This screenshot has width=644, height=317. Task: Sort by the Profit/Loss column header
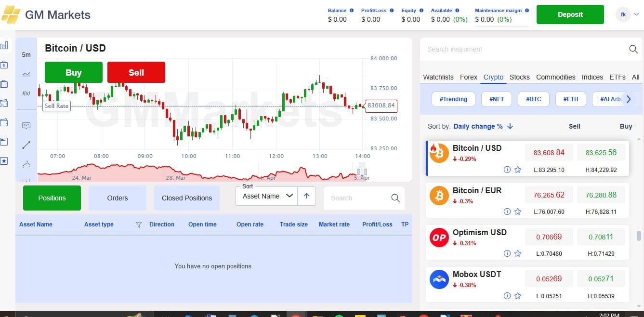tap(377, 225)
